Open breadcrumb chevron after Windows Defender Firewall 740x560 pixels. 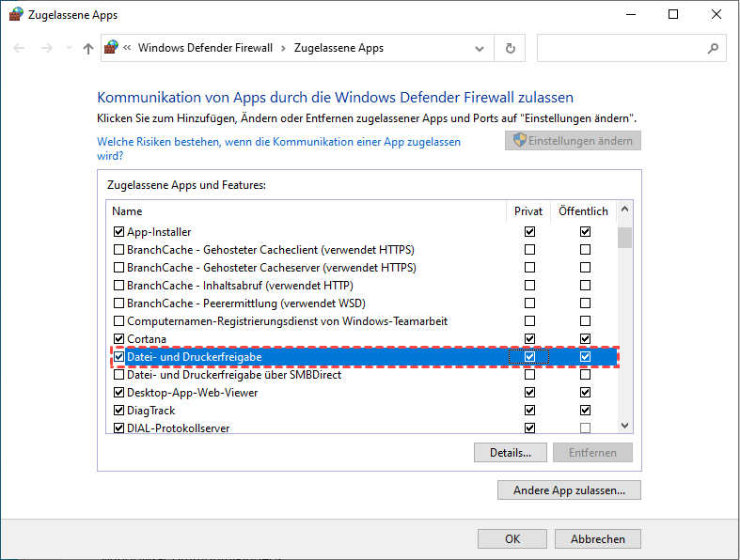280,48
